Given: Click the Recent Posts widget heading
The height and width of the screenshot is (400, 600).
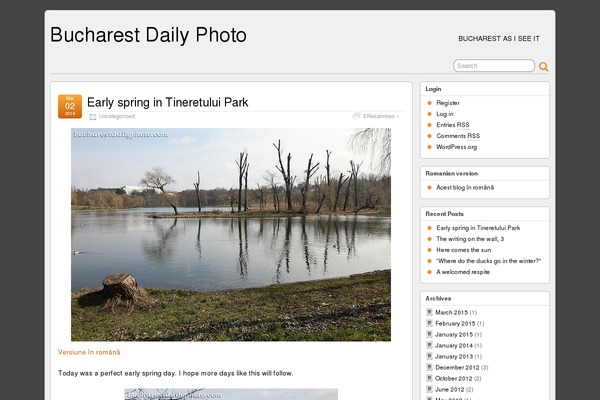Looking at the screenshot, I should pos(444,214).
